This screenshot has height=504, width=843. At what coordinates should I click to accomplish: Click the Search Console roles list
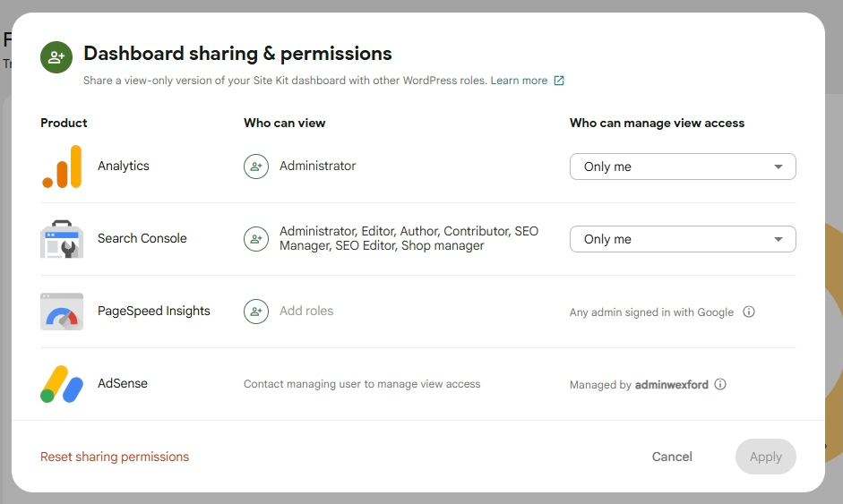(409, 238)
